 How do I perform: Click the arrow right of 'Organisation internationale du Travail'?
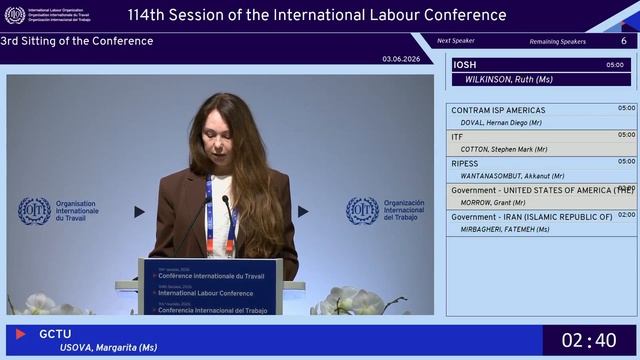pos(139,212)
